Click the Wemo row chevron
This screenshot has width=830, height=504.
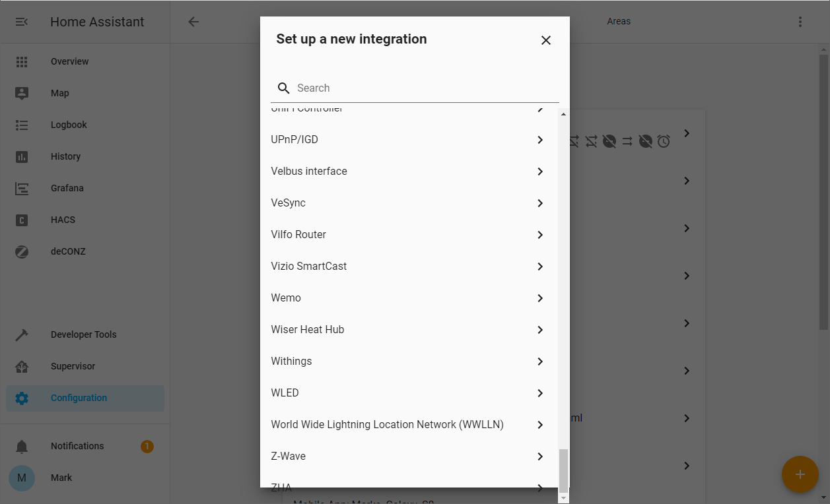pyautogui.click(x=540, y=298)
